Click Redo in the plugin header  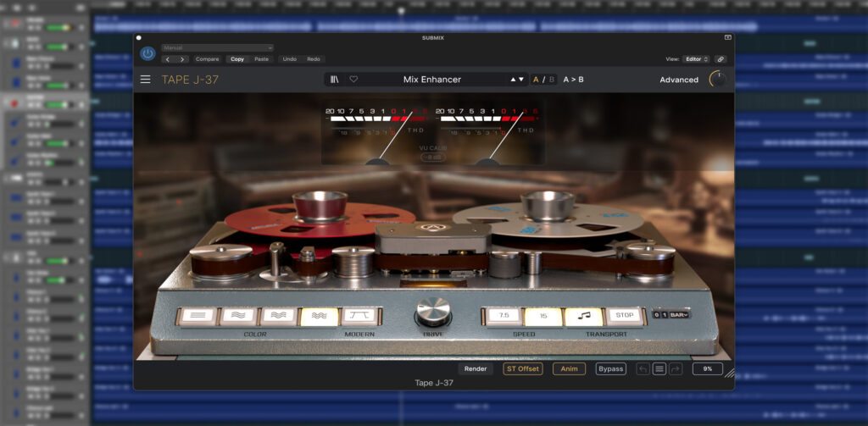coord(314,59)
